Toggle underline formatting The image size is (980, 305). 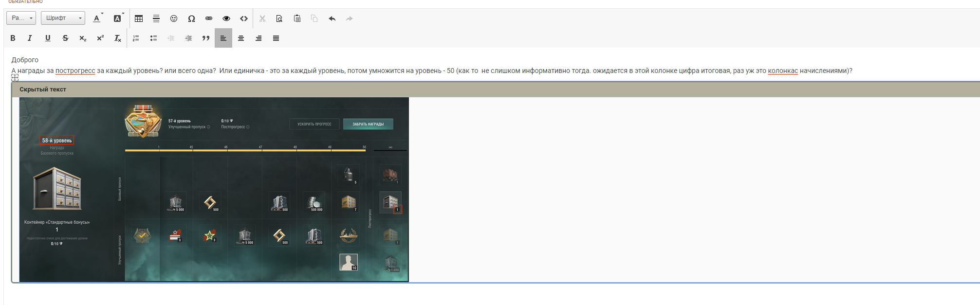tap(48, 38)
